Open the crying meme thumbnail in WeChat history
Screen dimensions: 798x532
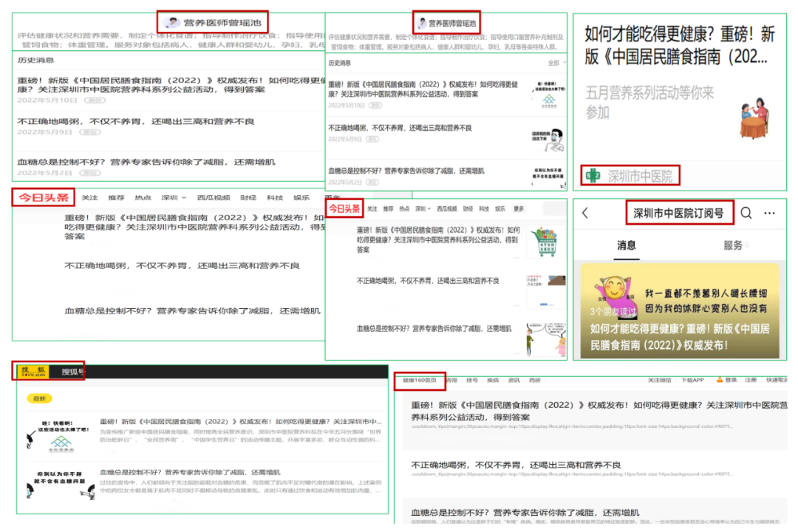548,141
